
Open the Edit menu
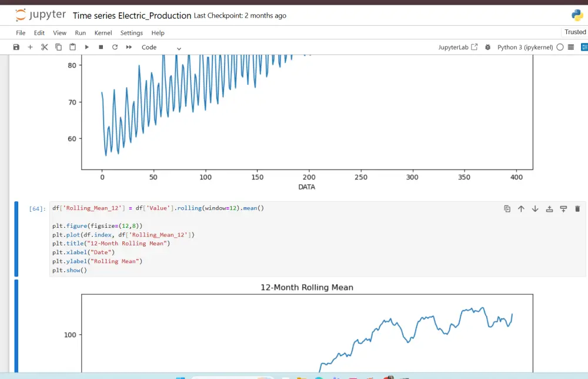pyautogui.click(x=39, y=33)
